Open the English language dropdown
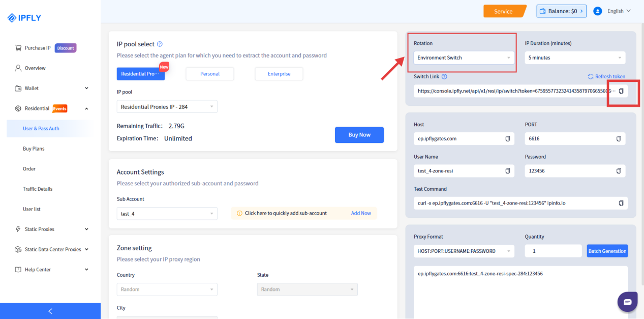The width and height of the screenshot is (644, 319). point(619,11)
